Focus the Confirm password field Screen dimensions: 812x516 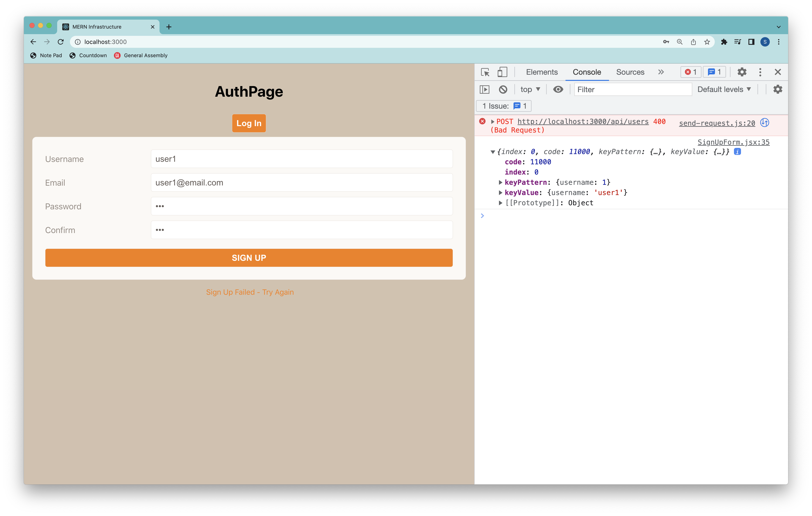coord(302,230)
